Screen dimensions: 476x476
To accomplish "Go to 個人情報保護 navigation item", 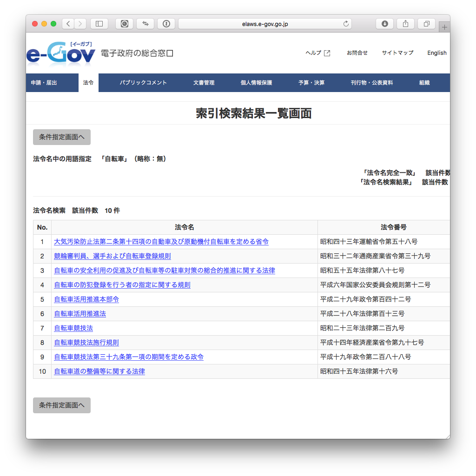I will point(256,83).
